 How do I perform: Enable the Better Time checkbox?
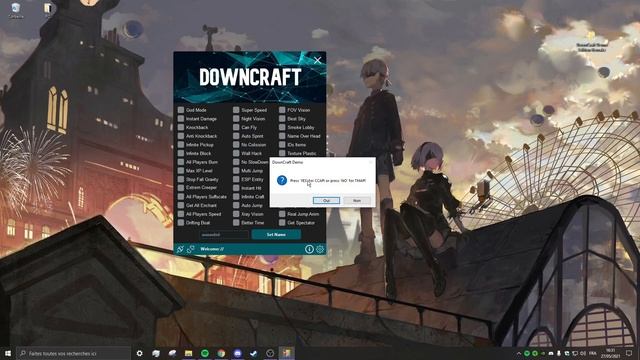236,223
